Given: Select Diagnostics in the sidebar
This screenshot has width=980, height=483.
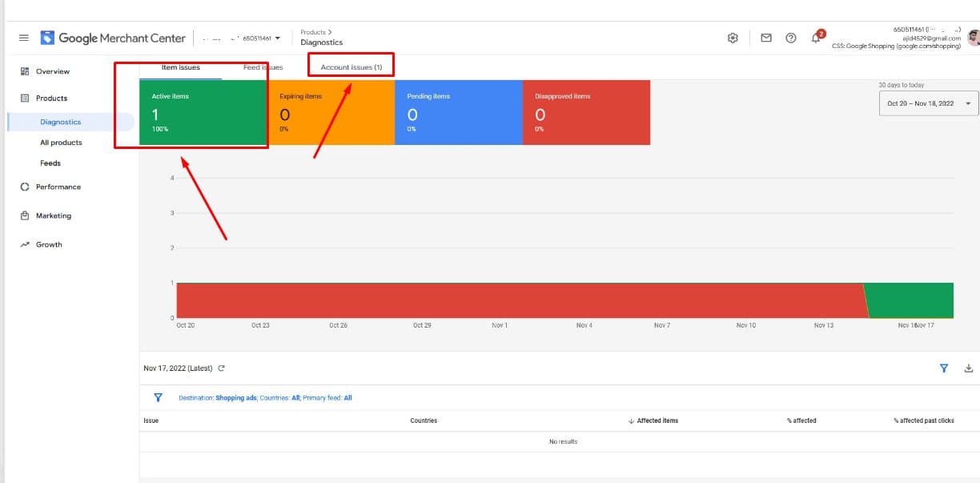Looking at the screenshot, I should [x=61, y=122].
